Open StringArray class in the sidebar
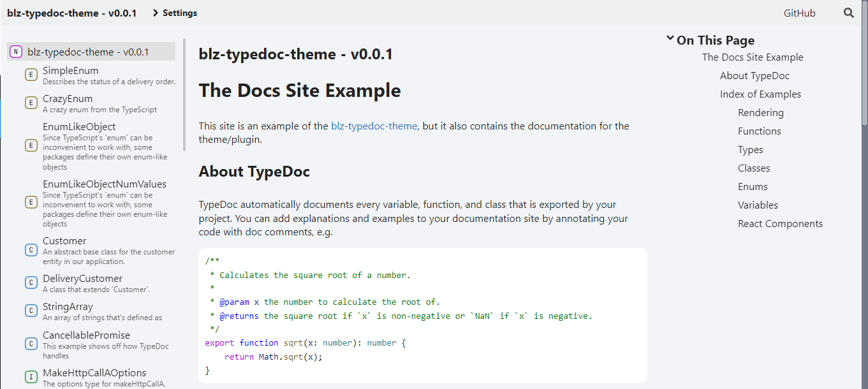The width and height of the screenshot is (868, 389). pyautogui.click(x=68, y=306)
